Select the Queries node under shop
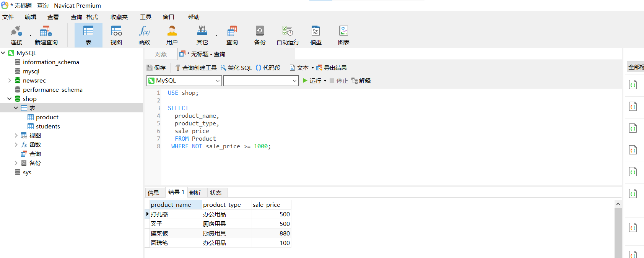Viewport: 644px width, 258px height. pyautogui.click(x=35, y=154)
